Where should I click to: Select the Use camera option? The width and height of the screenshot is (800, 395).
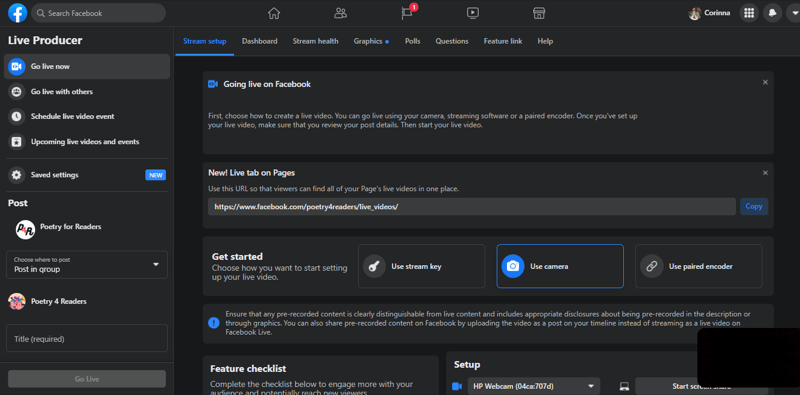tap(560, 266)
